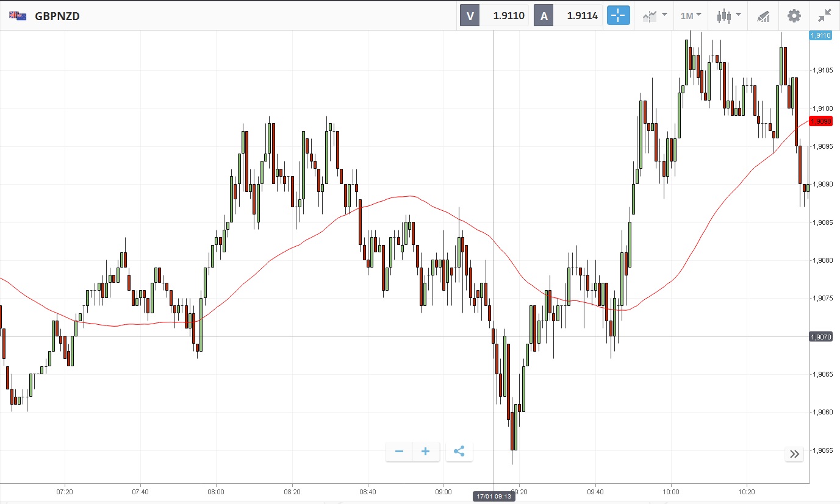Collapse chart from fullscreen view
The image size is (840, 504).
(x=825, y=16)
